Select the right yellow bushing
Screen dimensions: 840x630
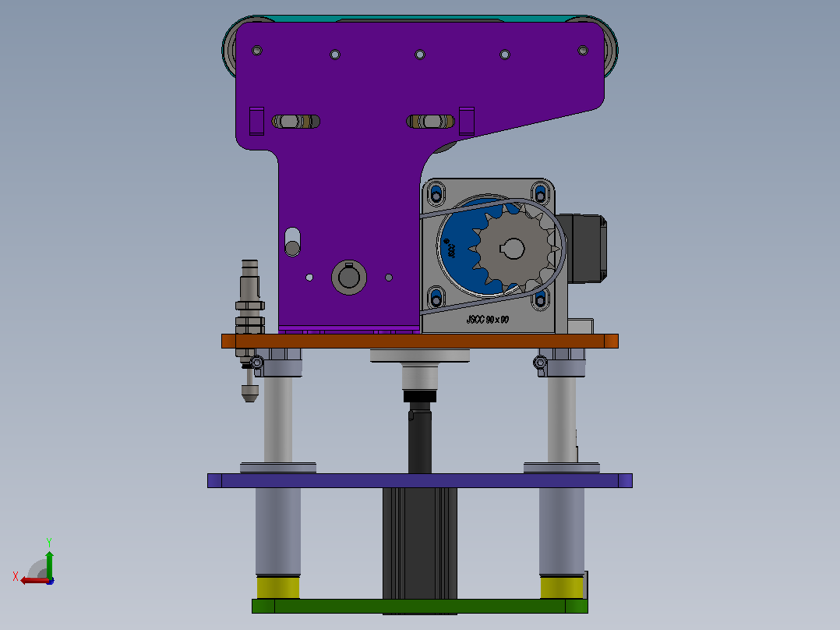click(561, 588)
